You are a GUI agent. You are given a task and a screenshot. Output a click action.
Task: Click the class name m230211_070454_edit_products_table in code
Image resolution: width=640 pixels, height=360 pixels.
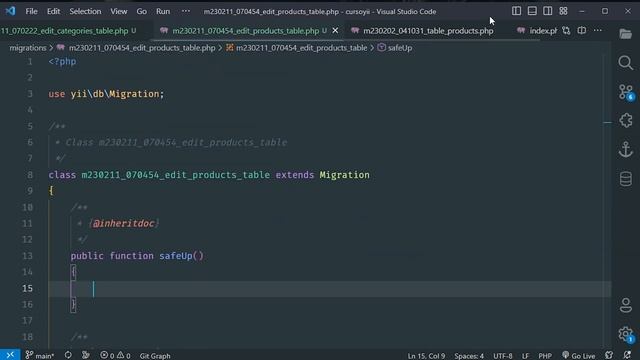[x=176, y=175]
